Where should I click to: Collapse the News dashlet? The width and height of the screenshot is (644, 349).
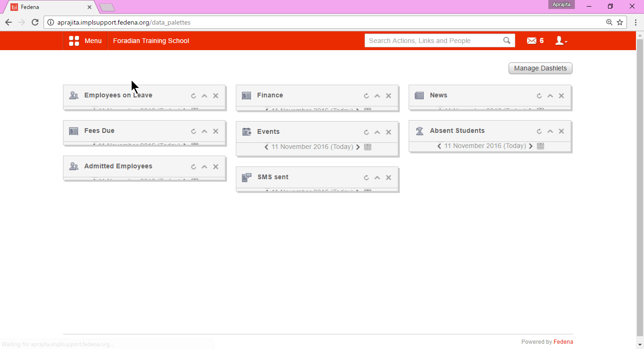[550, 96]
